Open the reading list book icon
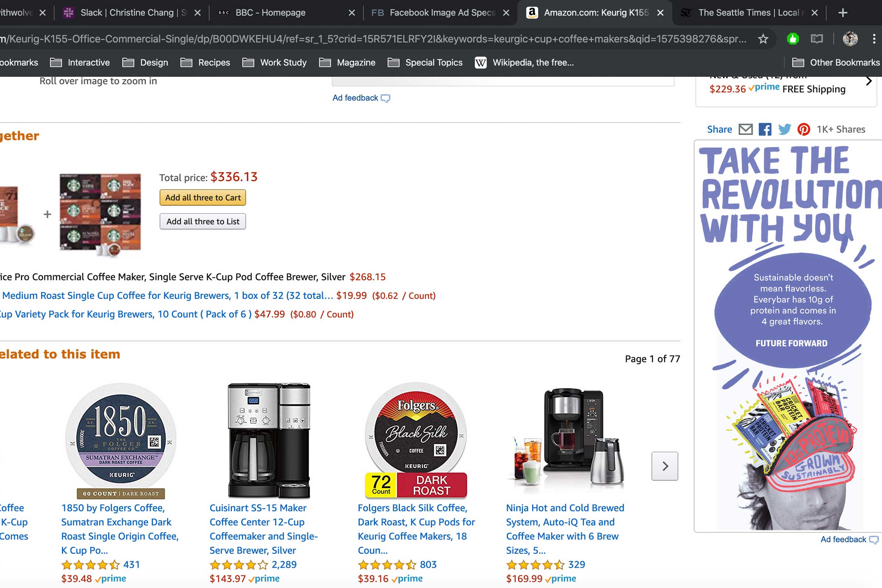Screen dimensions: 882x588 point(817,39)
